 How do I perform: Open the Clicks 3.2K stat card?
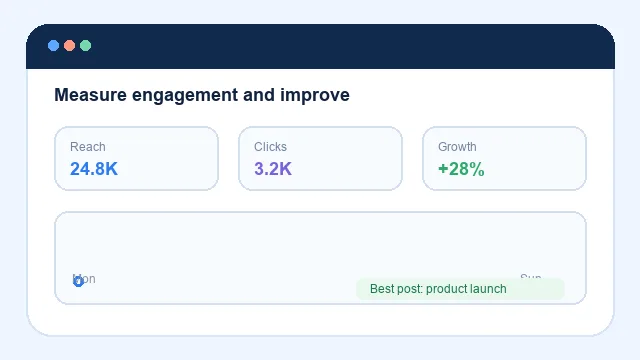click(320, 158)
